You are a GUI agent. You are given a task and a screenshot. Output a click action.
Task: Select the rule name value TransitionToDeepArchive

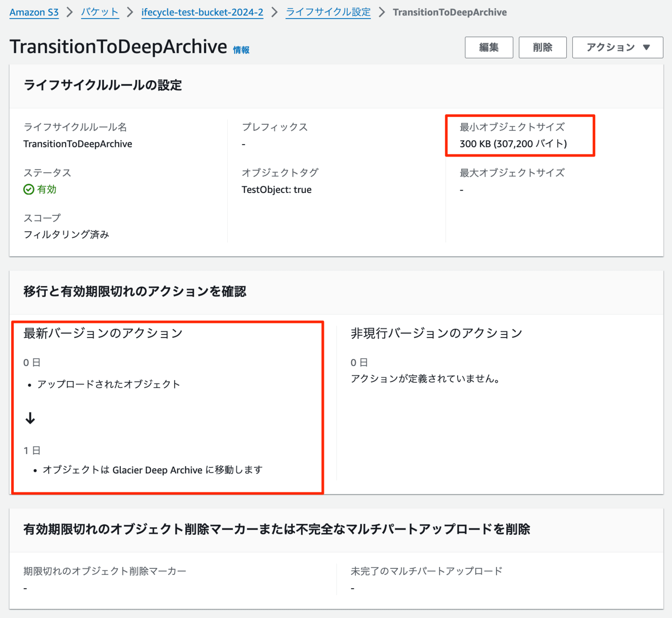[78, 144]
